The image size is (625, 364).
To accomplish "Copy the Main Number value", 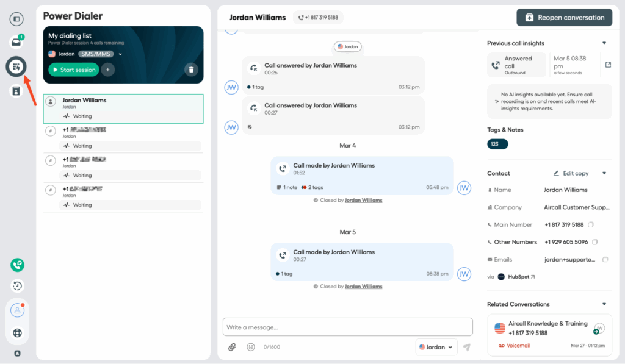I will [592, 225].
